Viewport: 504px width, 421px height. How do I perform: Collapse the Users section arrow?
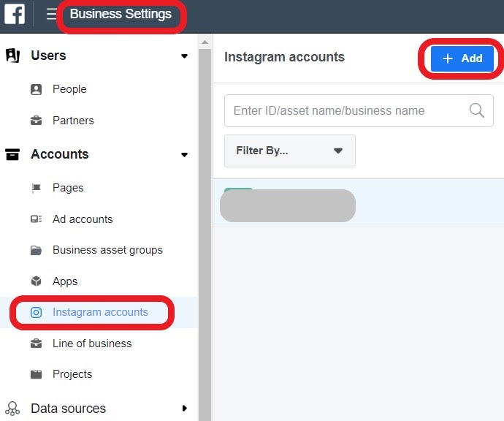184,56
